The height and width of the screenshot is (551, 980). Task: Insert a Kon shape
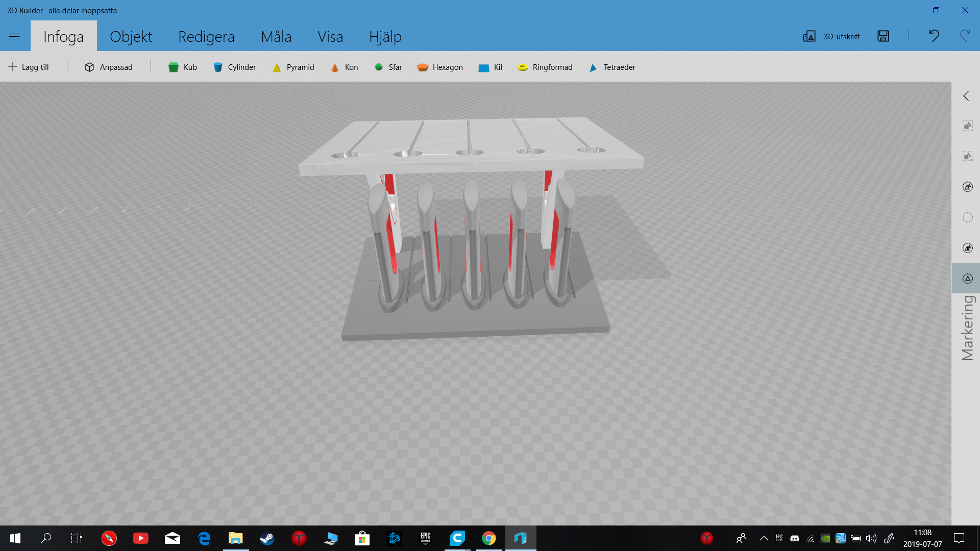coord(345,67)
